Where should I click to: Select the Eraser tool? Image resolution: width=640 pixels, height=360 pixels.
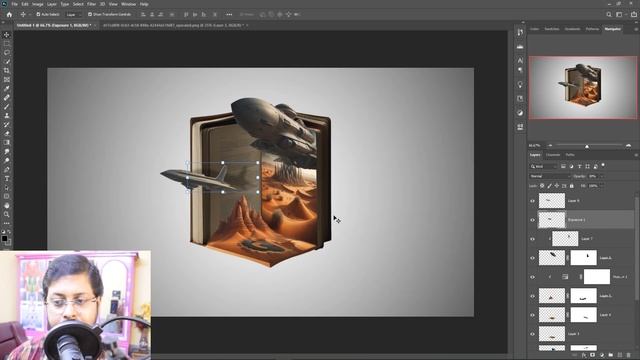[x=7, y=133]
